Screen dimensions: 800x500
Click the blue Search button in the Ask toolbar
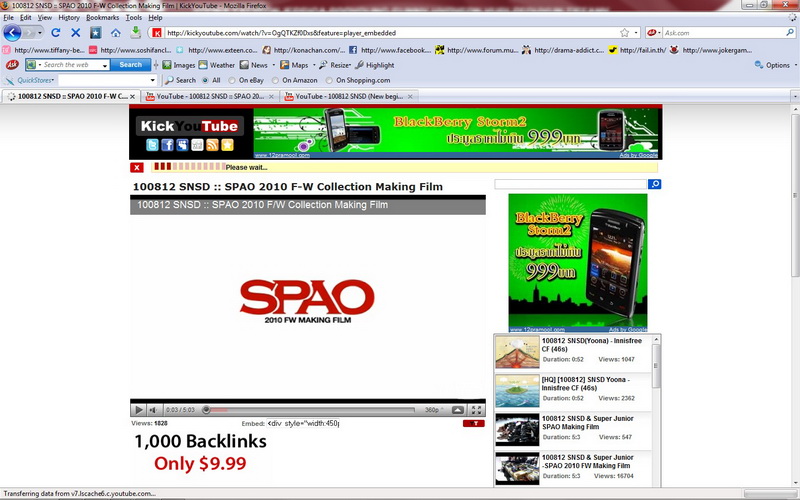pos(131,65)
